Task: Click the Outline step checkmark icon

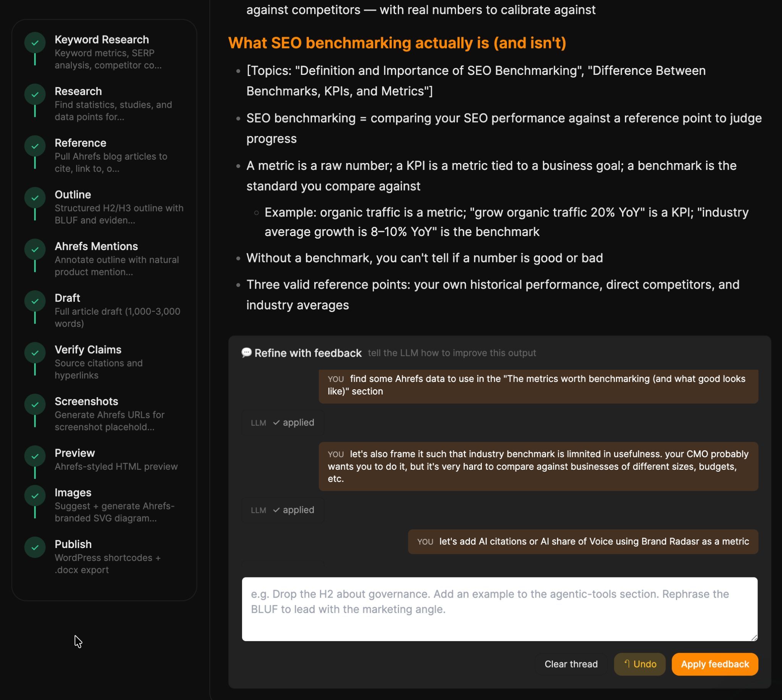Action: (x=35, y=198)
